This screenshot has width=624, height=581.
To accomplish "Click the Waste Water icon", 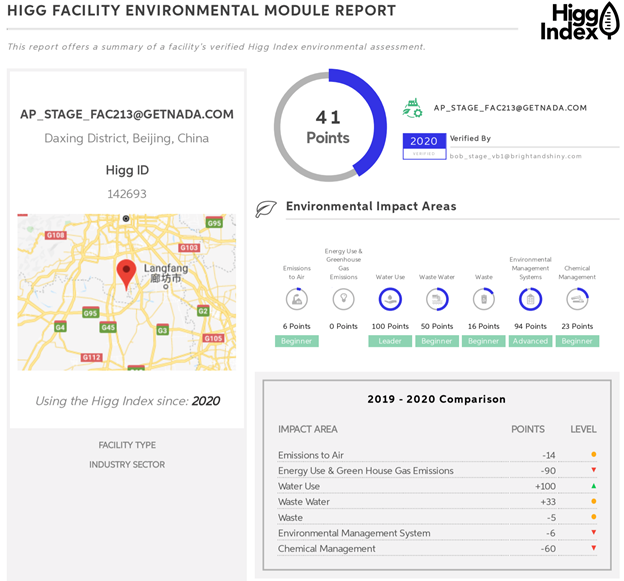I will pos(437,299).
